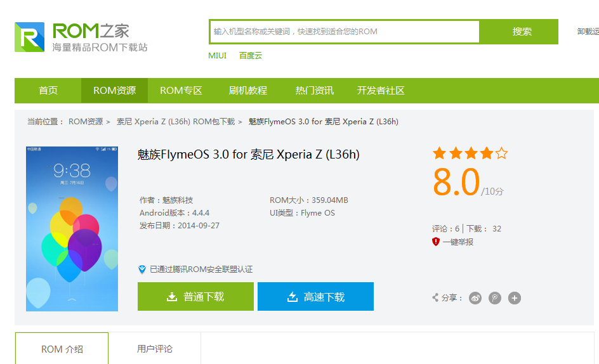The image size is (599, 364).
Task: Share via the Tencent Weibo icon
Action: click(x=495, y=298)
